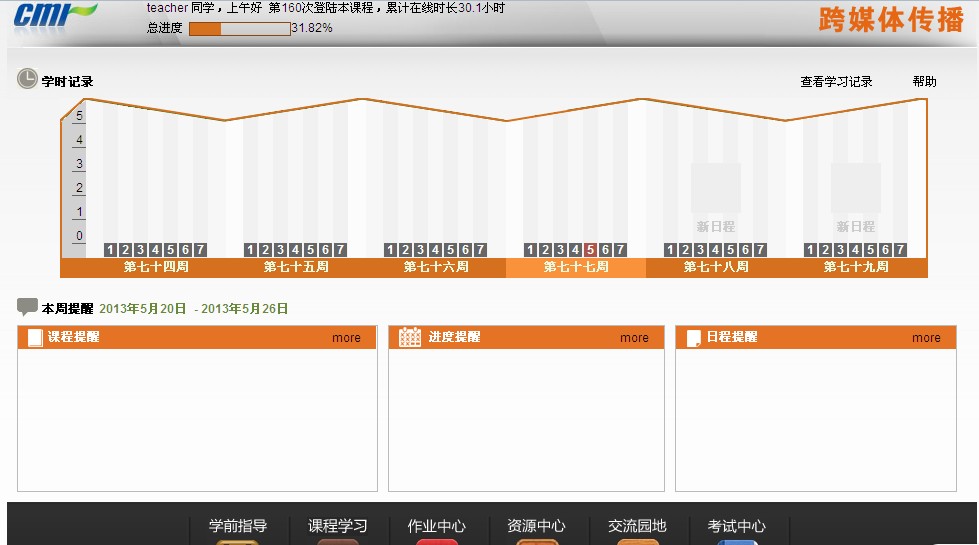Switch to the 第七十五周 week tab
Viewport: 979px width, 545px height.
click(x=296, y=268)
